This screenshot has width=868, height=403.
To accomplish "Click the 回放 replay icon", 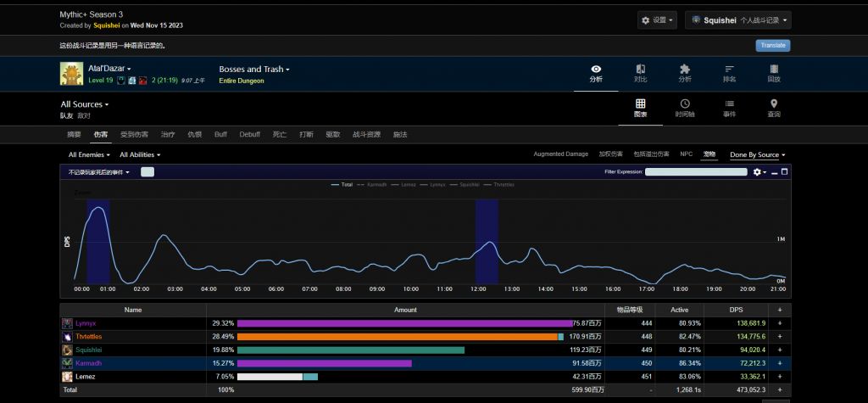I will tap(773, 69).
